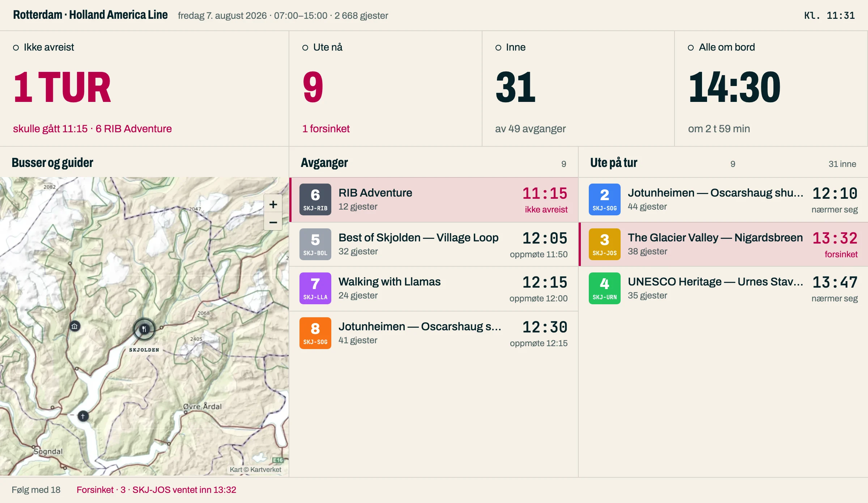Viewport: 868px width, 503px height.
Task: Open the Inne summary card
Action: (578, 89)
